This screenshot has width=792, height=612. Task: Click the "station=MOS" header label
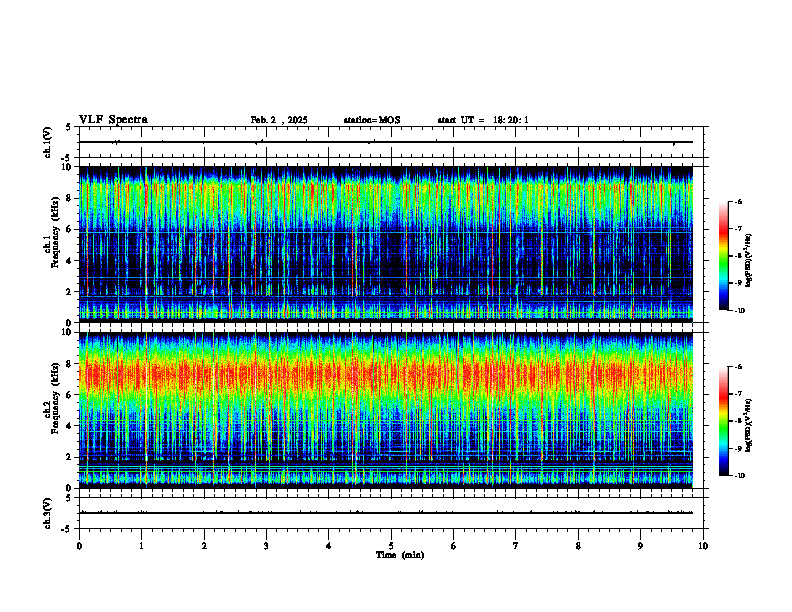click(x=372, y=120)
